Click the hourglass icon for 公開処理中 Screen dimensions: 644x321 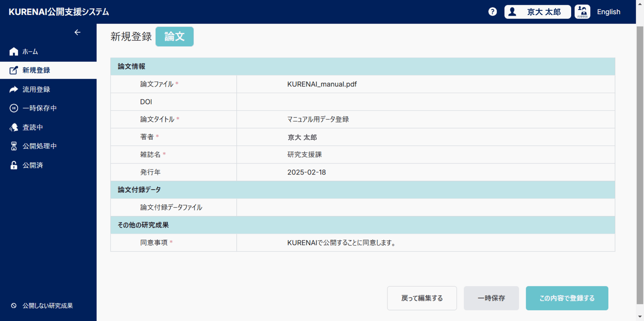coord(14,146)
